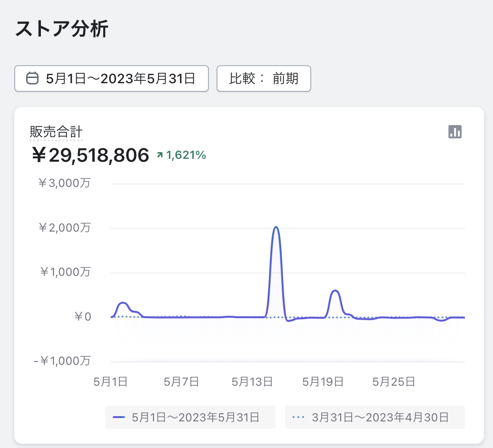Toggle the 5月1日〜2023年5月31日 legend series
Image resolution: width=493 pixels, height=448 pixels.
point(190,417)
